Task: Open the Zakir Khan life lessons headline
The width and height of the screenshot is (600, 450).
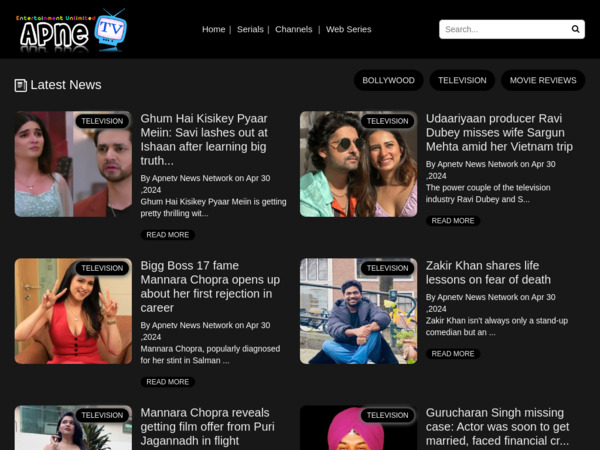Action: pos(488,272)
